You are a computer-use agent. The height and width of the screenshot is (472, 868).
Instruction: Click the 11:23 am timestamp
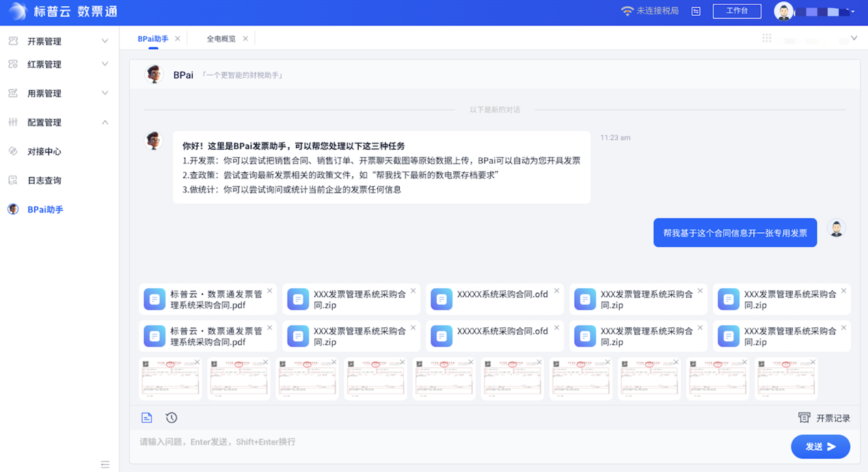click(615, 138)
